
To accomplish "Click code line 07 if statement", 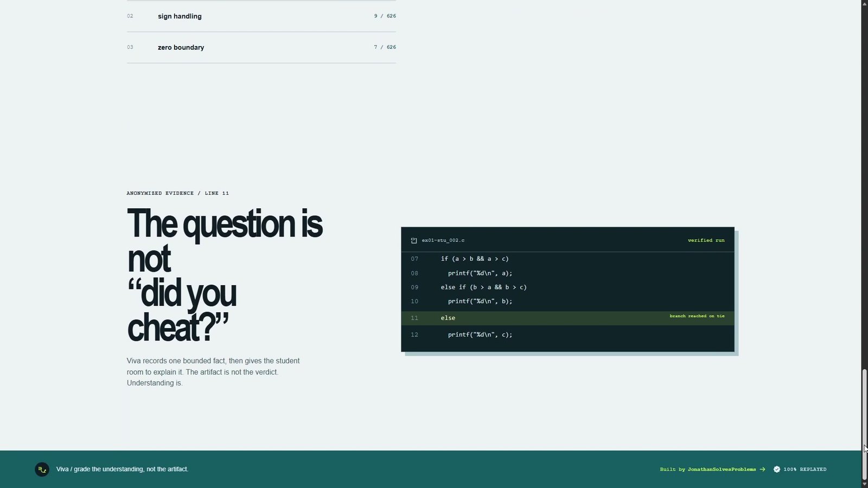I will tap(475, 259).
